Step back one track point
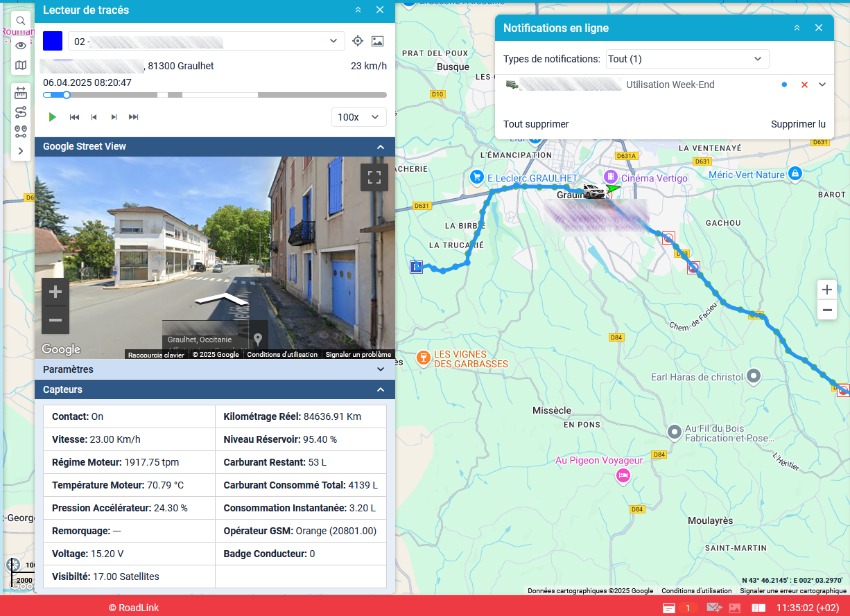This screenshot has height=616, width=850. (94, 117)
